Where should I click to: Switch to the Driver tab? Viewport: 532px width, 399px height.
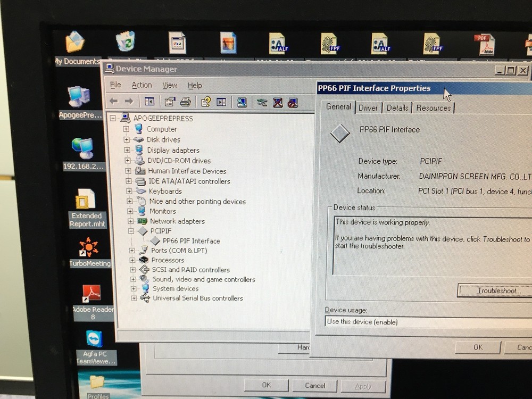click(x=368, y=108)
